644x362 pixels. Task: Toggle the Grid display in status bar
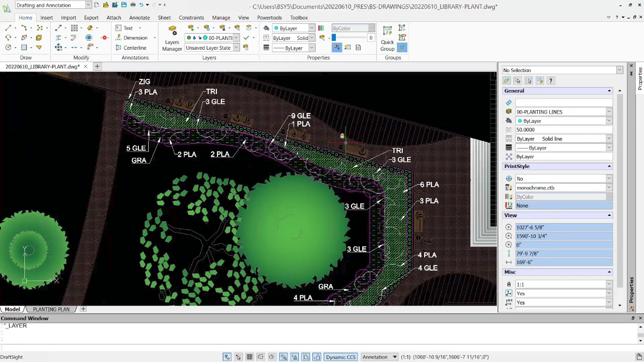(x=250, y=357)
